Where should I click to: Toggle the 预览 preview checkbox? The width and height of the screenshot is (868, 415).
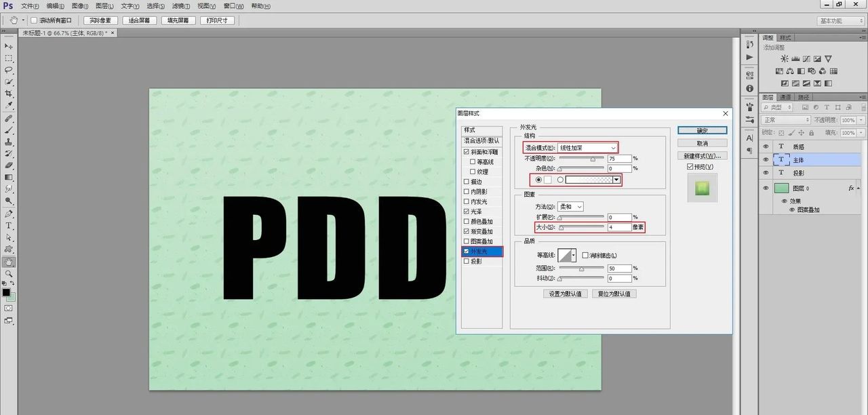690,167
